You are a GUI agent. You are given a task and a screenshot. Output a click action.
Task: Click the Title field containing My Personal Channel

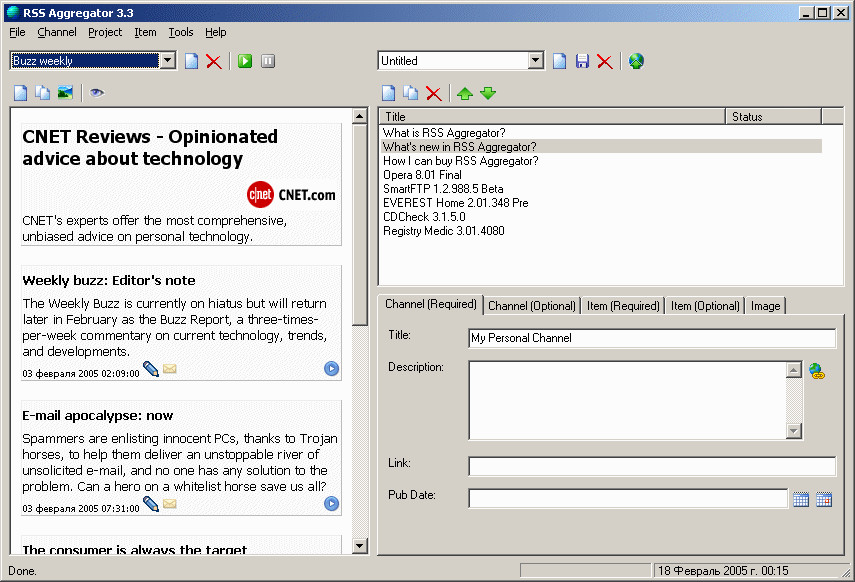tap(652, 338)
